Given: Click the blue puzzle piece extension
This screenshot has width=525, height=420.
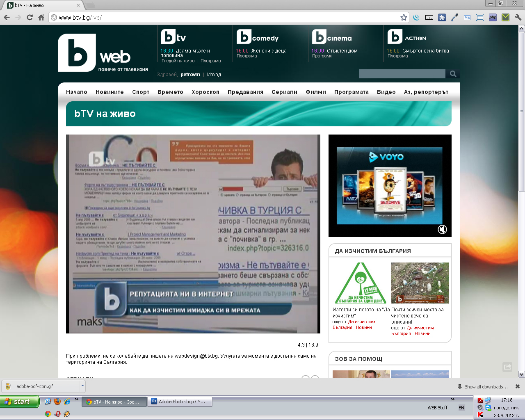Looking at the screenshot, I should click(x=442, y=17).
